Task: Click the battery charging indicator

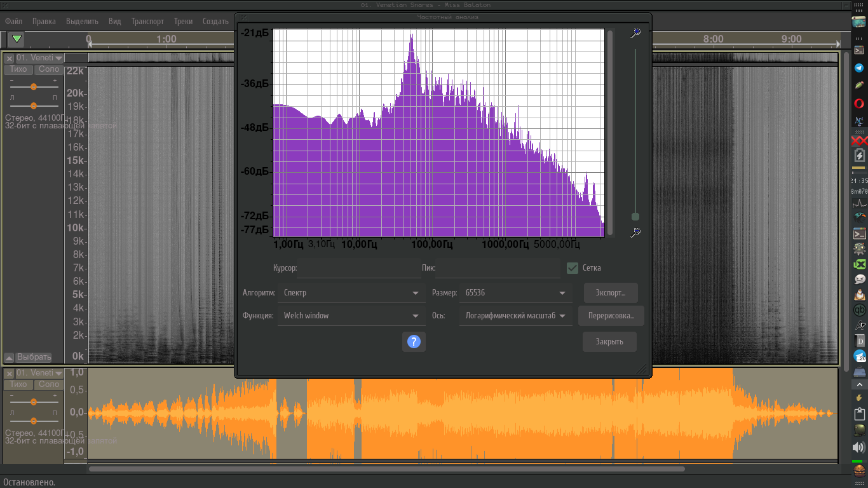Action: (x=859, y=156)
